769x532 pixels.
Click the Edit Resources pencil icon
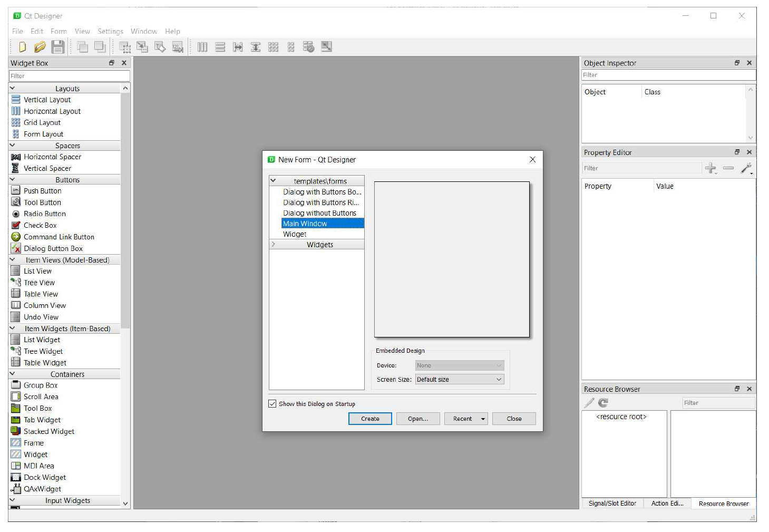click(x=589, y=402)
